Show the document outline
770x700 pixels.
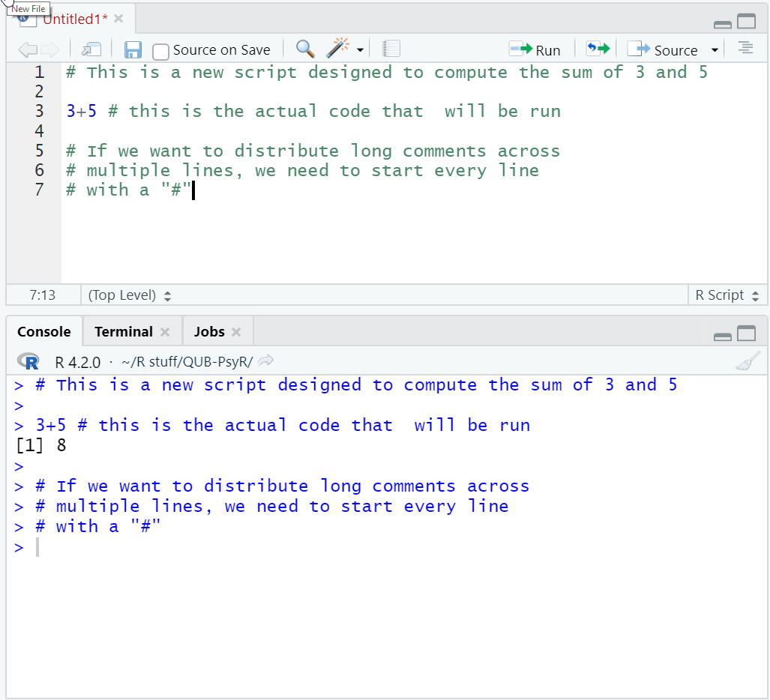745,48
